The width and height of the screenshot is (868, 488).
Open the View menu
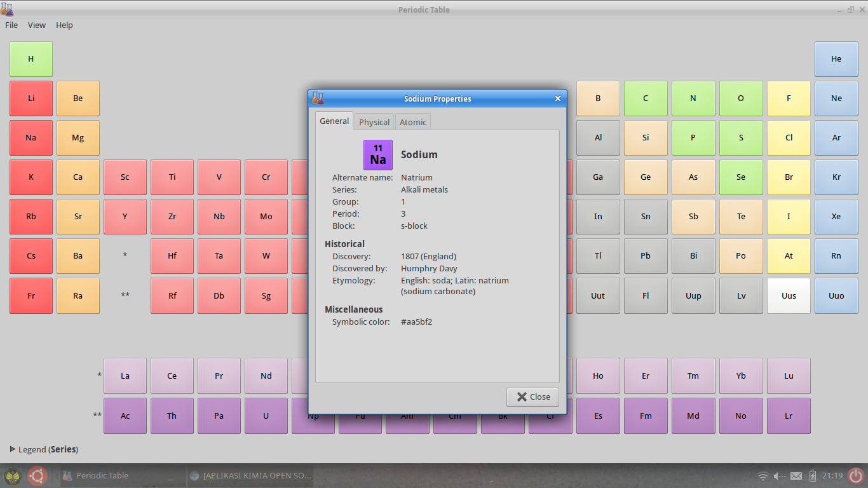[x=37, y=25]
